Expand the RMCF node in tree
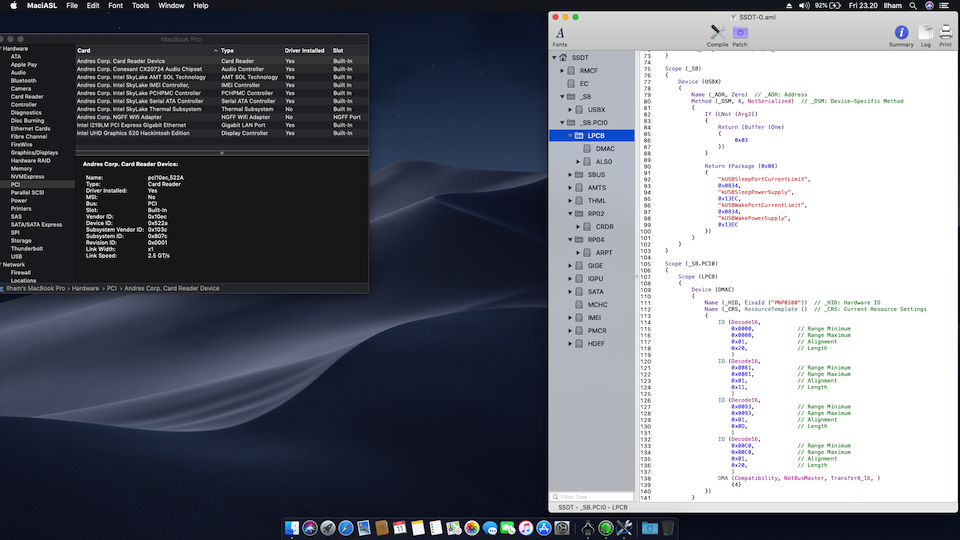The image size is (960, 540). coord(562,70)
